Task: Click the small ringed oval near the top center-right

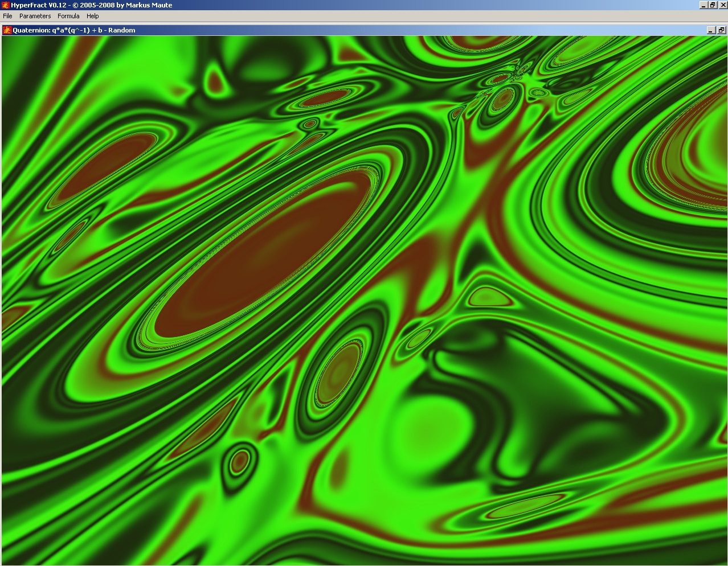Action: coord(502,100)
